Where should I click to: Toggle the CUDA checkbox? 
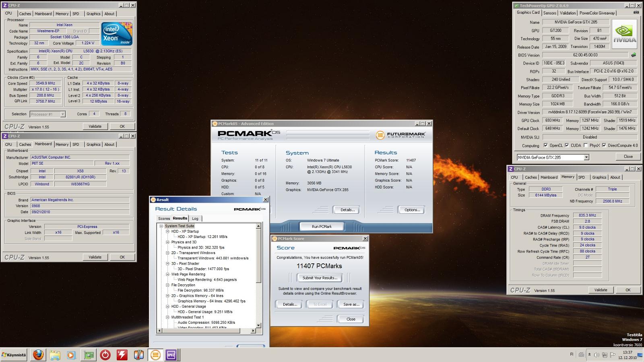[567, 145]
